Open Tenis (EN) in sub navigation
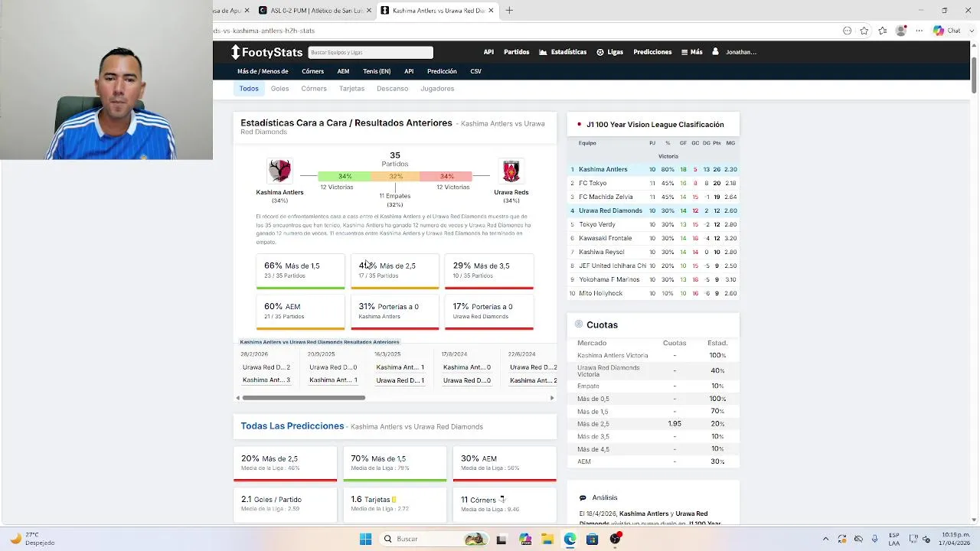Viewport: 980px width, 551px height. (377, 71)
